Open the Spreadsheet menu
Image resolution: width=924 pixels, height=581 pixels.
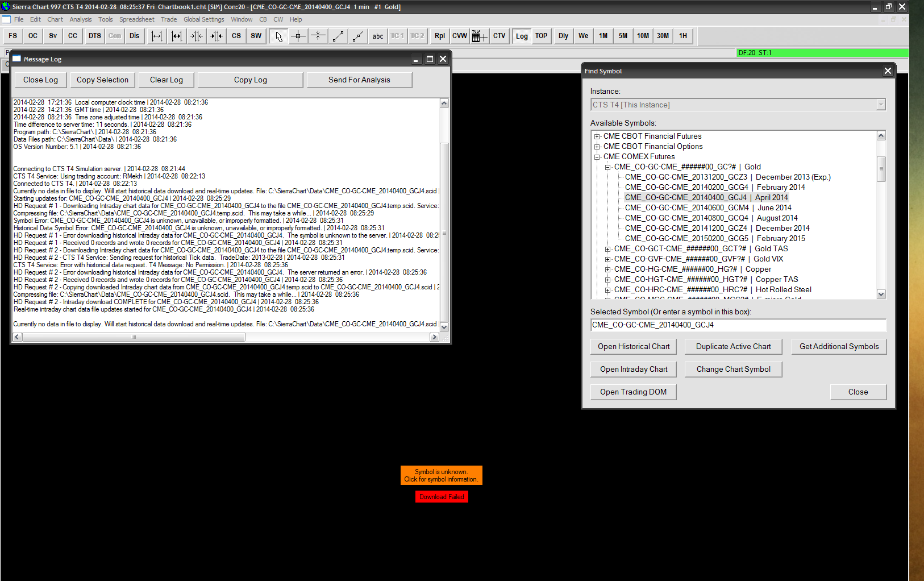[x=137, y=19]
